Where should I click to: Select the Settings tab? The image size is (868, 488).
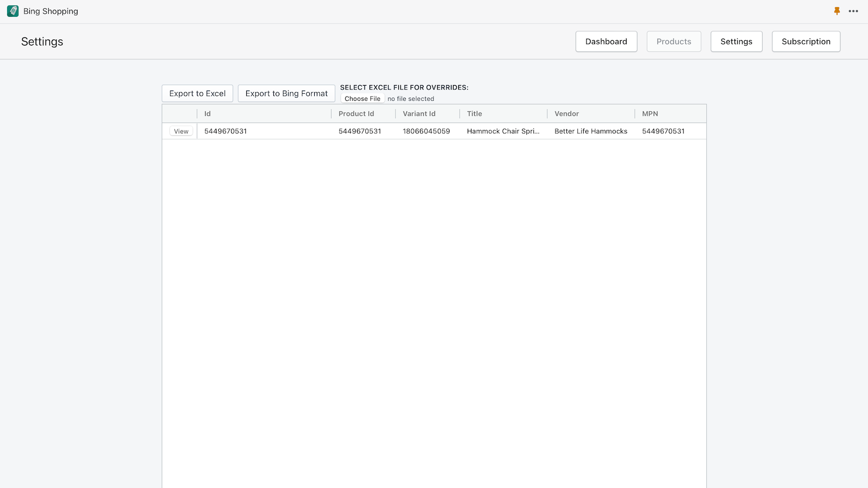coord(736,41)
